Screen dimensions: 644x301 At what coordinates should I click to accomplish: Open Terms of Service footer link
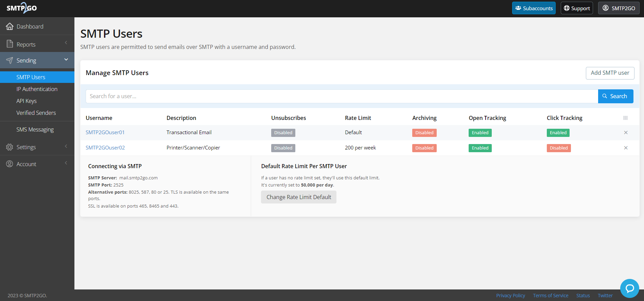pyautogui.click(x=551, y=296)
